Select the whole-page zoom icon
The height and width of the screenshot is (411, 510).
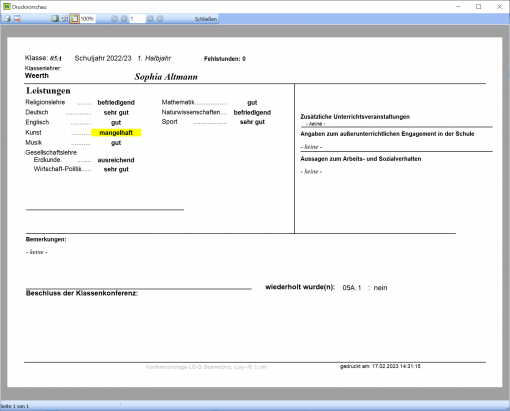55,19
